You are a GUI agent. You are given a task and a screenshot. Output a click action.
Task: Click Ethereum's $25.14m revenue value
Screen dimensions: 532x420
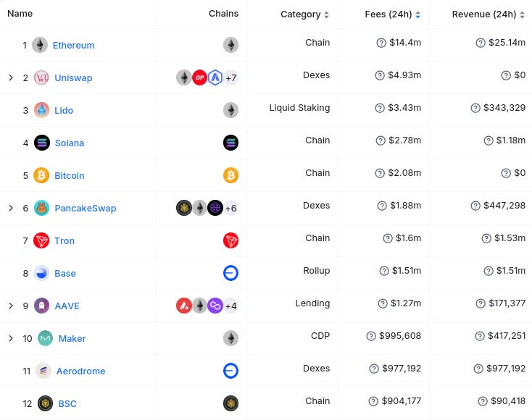coord(507,43)
